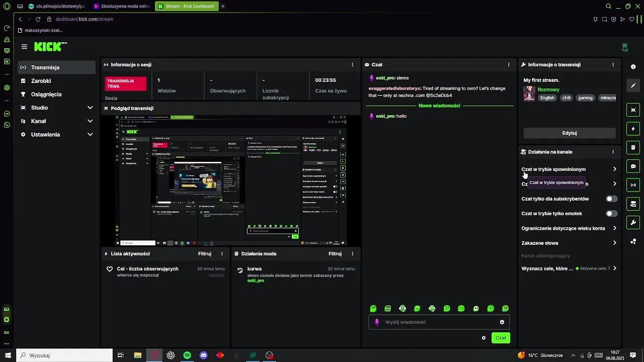This screenshot has width=644, height=362.
Task: Click the Edytuj button
Action: tap(570, 133)
